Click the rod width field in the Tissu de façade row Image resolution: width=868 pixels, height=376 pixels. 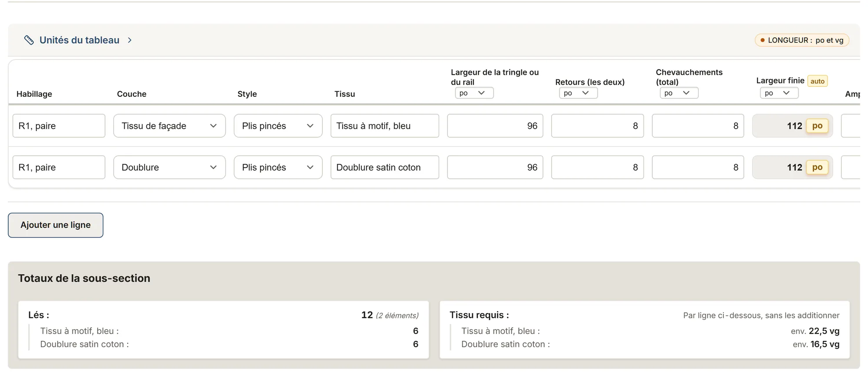(495, 126)
